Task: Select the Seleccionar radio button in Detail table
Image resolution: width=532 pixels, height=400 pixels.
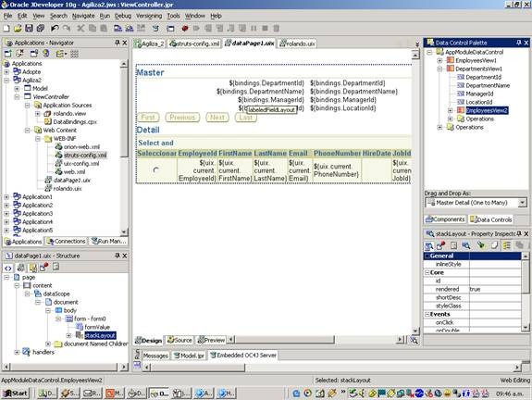Action: point(156,169)
